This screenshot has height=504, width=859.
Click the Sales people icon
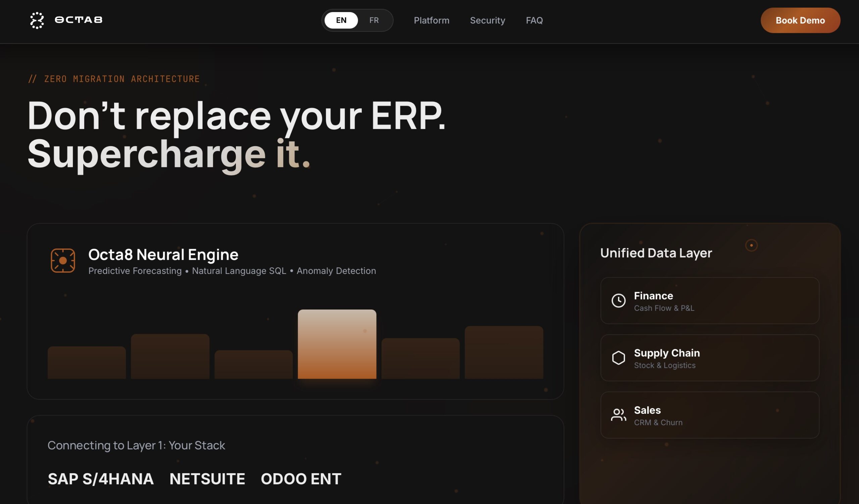(618, 415)
